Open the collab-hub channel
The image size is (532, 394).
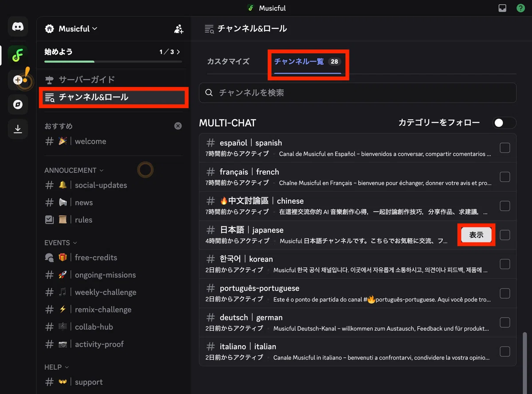(113, 327)
